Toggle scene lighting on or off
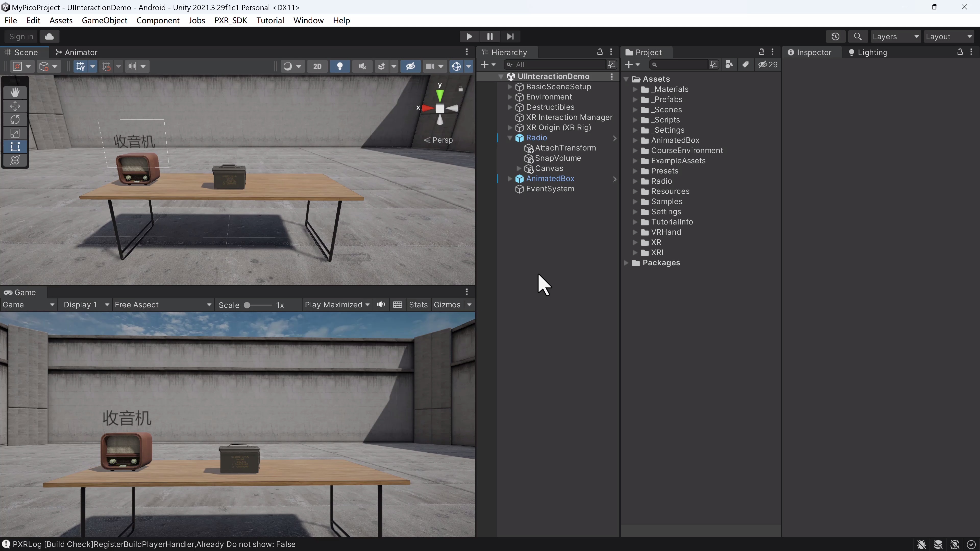The height and width of the screenshot is (551, 980). [340, 67]
